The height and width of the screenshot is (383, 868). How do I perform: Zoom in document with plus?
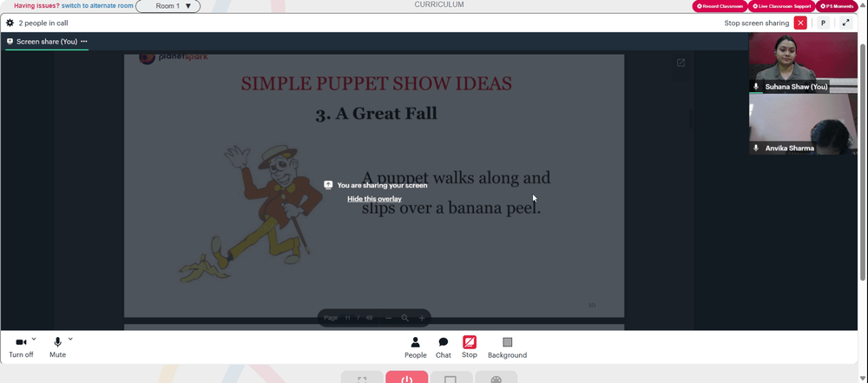pos(422,318)
